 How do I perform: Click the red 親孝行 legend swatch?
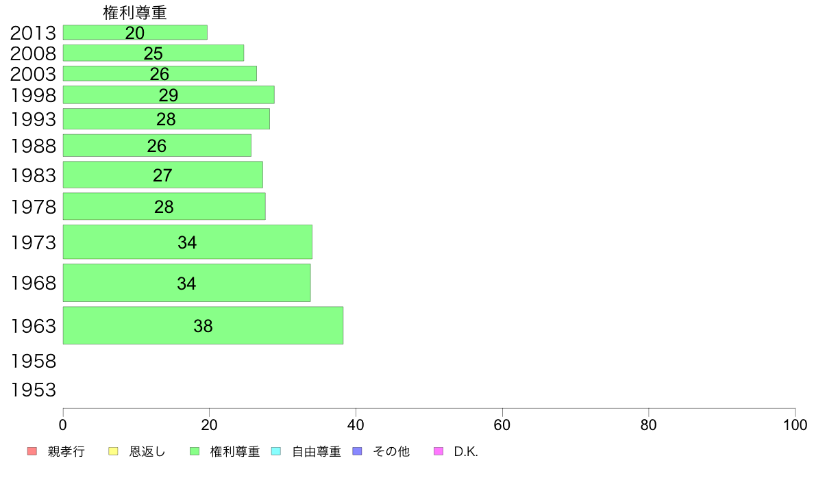tap(32, 451)
